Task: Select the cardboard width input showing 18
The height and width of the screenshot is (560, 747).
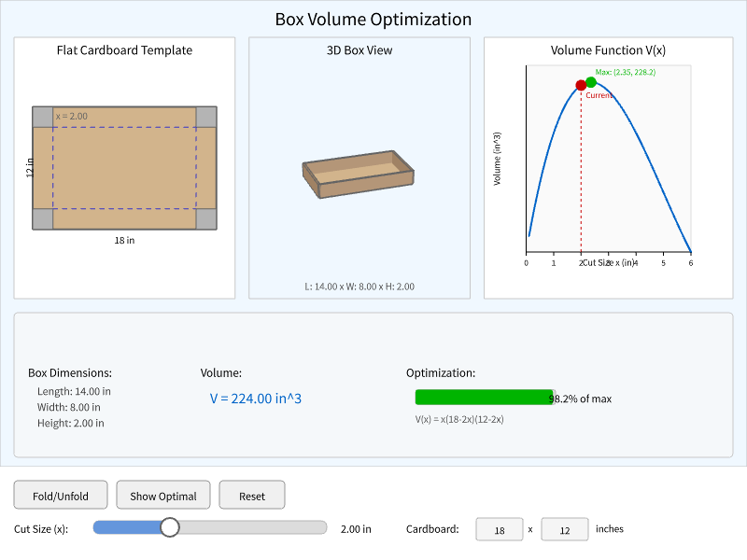Action: (x=499, y=529)
